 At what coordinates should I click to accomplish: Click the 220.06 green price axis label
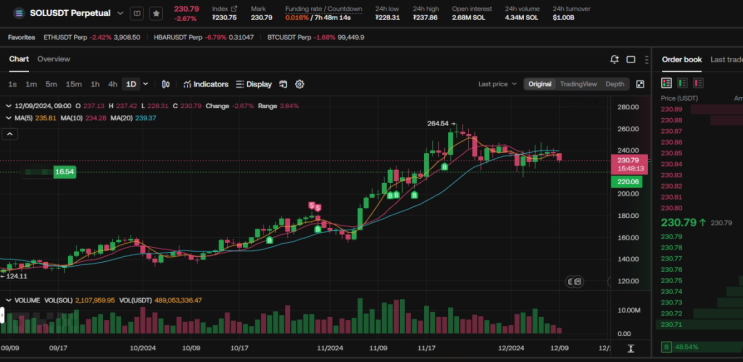628,182
